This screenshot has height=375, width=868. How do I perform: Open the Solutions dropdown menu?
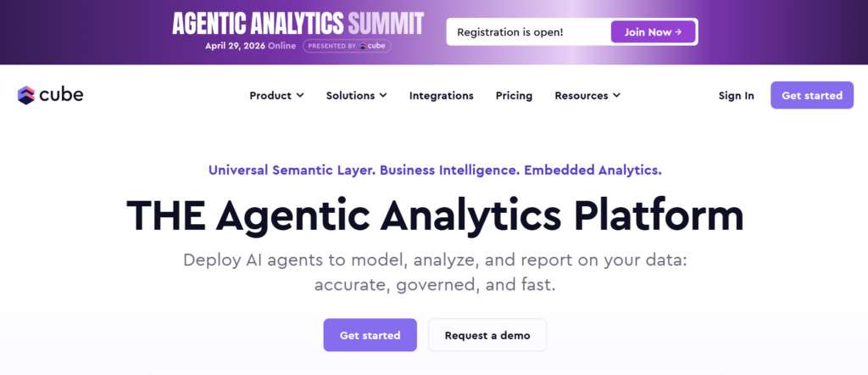pyautogui.click(x=356, y=96)
